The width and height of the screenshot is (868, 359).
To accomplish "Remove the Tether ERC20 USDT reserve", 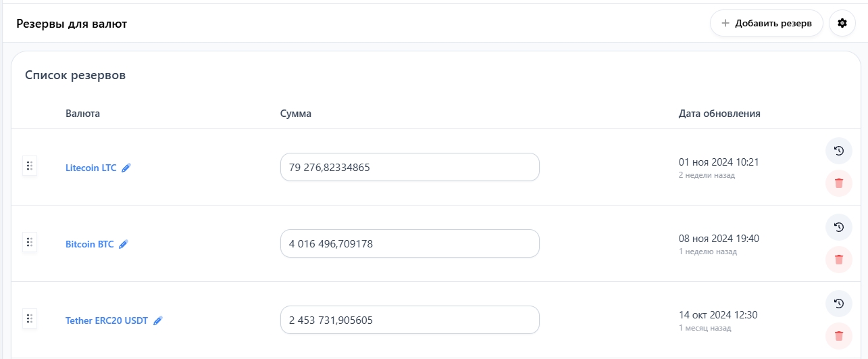I will tap(838, 336).
